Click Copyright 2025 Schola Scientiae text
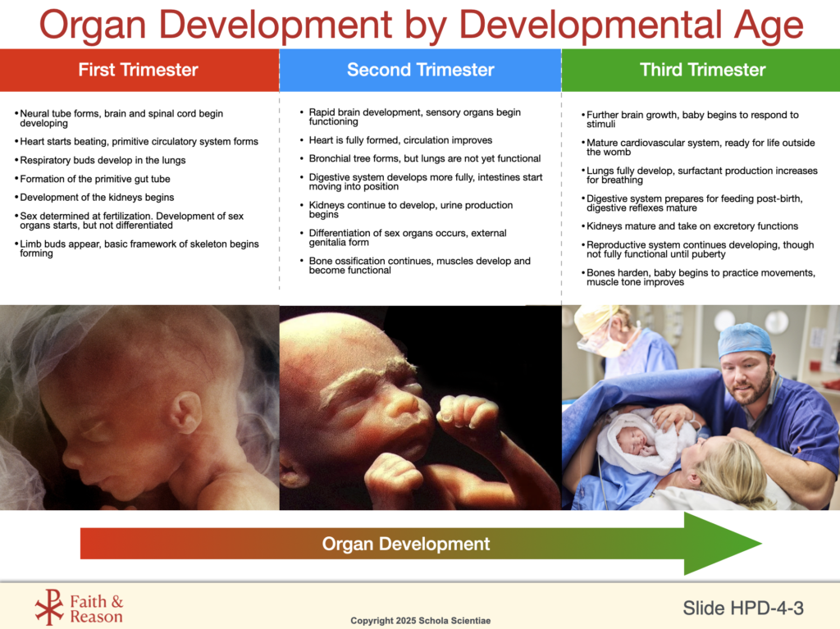Screen dimensions: 840x629 [x=419, y=621]
